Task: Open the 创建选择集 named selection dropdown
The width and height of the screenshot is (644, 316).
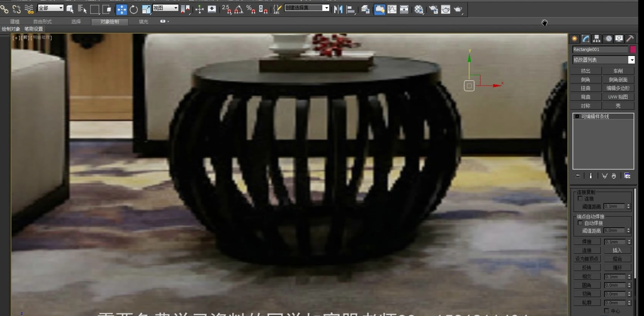Action: point(307,8)
